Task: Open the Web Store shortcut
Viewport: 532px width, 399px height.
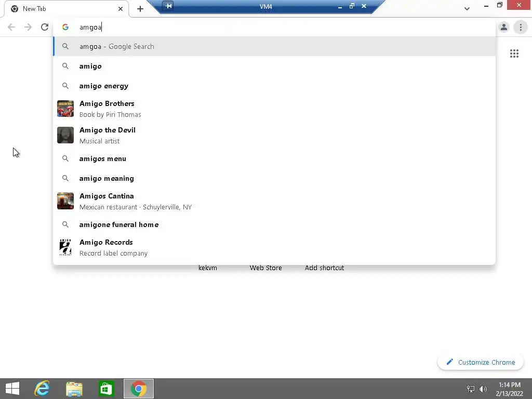Action: pos(265,268)
